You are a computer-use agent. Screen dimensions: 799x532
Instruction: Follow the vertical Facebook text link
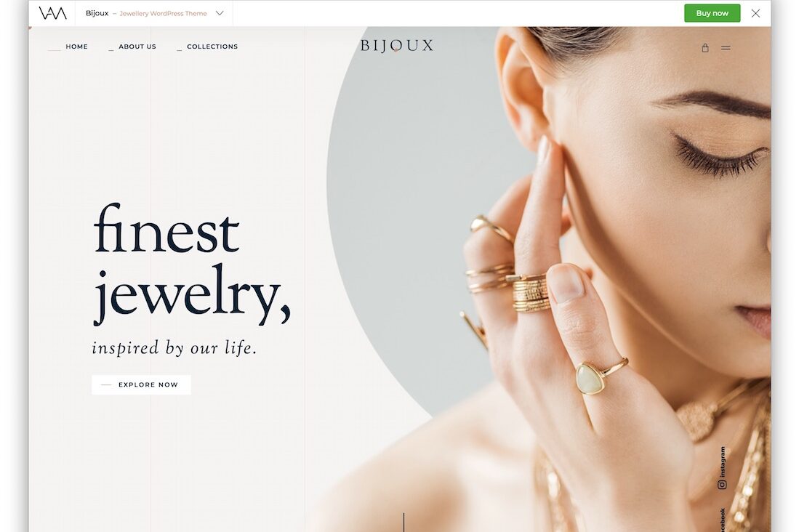[x=722, y=520]
